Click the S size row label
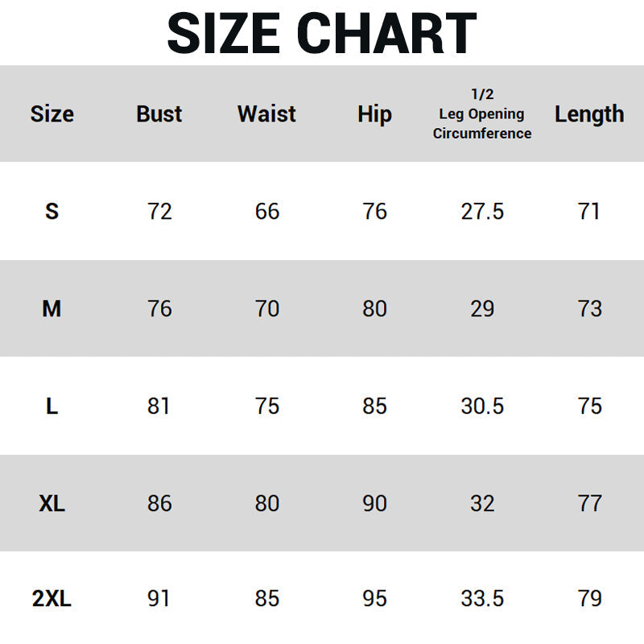This screenshot has width=644, height=644. (x=52, y=212)
